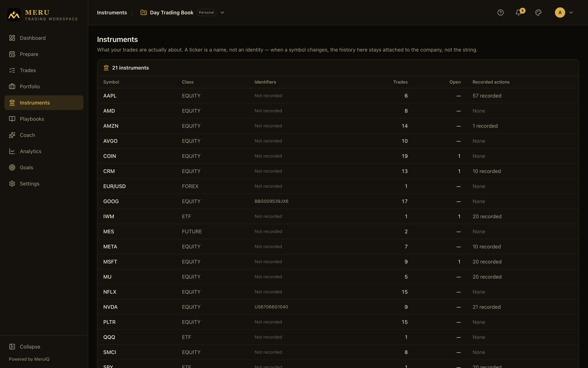Open Analytics section
Image resolution: width=588 pixels, height=368 pixels.
(x=44, y=151)
